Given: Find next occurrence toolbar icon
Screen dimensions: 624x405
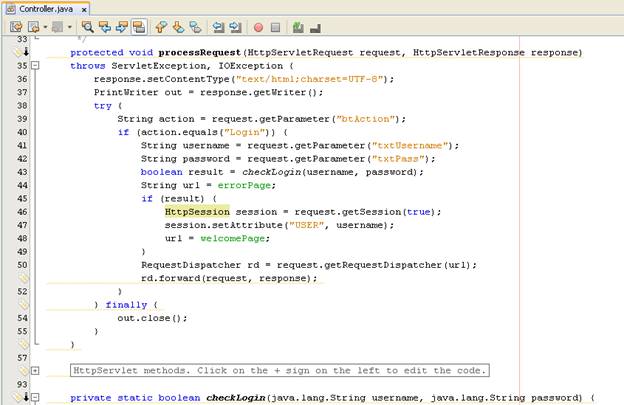Looking at the screenshot, I should click(122, 27).
